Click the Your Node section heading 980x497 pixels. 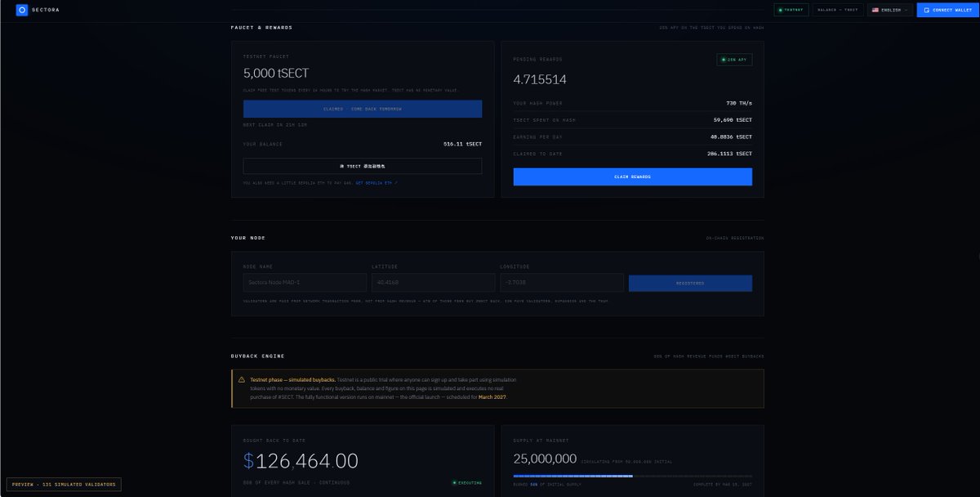248,238
